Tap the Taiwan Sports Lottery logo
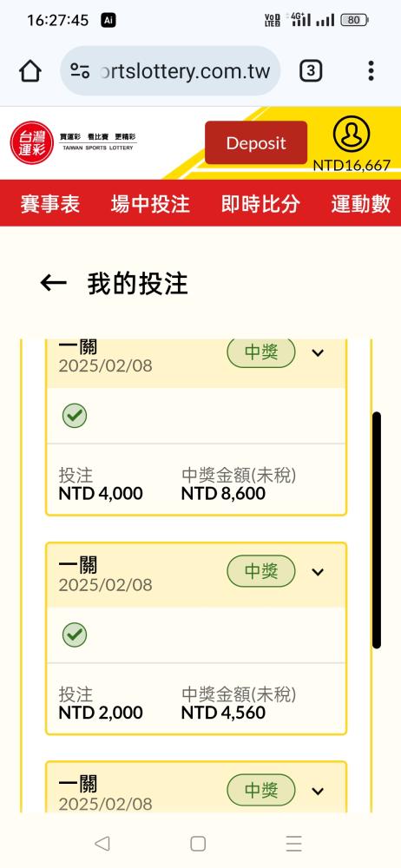 click(73, 142)
